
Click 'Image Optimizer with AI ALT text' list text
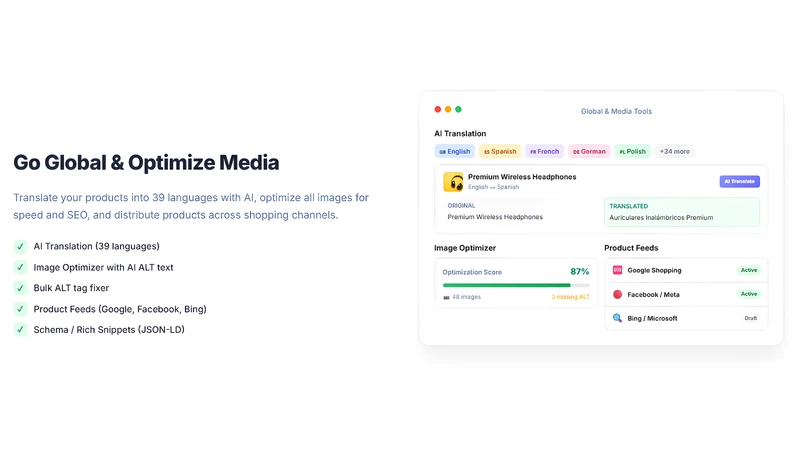click(104, 267)
